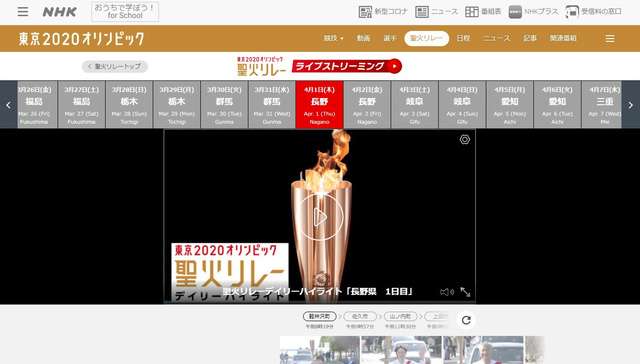Go to the 選手 menu item
The image size is (640, 364).
[x=389, y=38]
